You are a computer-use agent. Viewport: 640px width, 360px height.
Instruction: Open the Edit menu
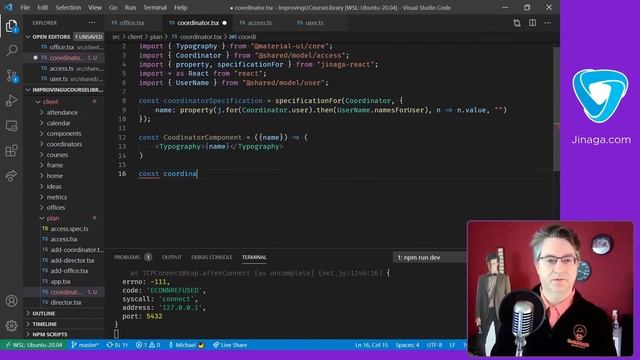point(42,7)
